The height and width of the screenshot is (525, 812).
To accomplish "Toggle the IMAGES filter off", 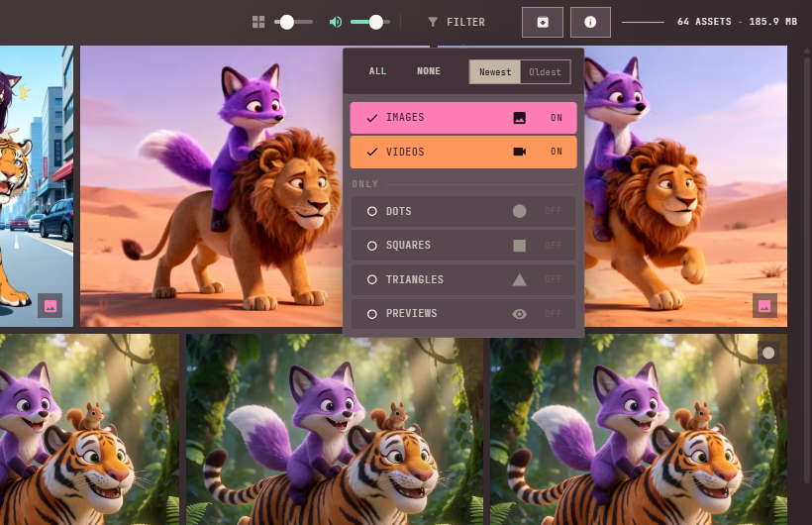I will point(463,118).
